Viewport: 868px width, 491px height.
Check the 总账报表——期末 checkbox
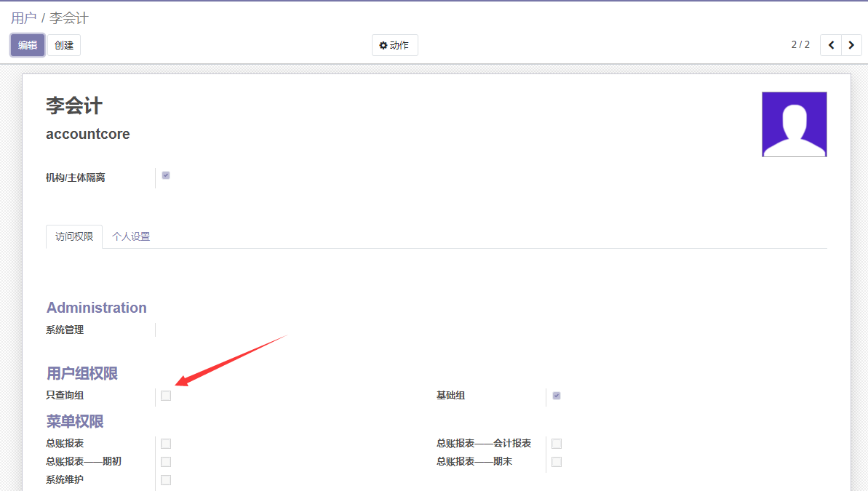pos(557,462)
